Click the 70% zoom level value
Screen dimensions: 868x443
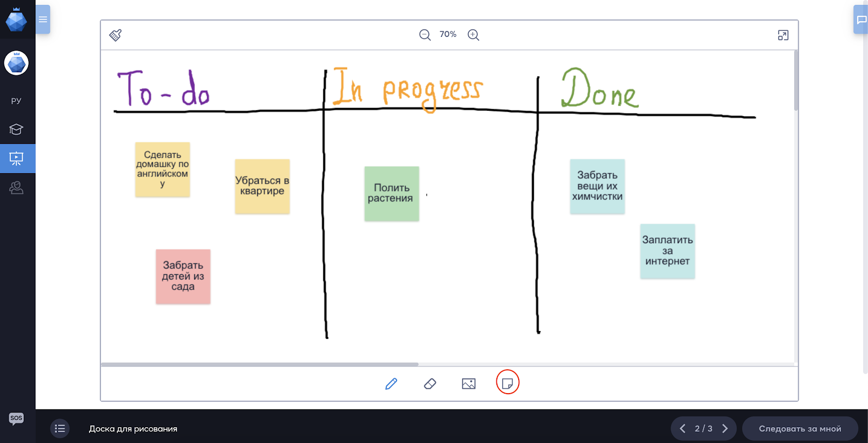coord(448,34)
